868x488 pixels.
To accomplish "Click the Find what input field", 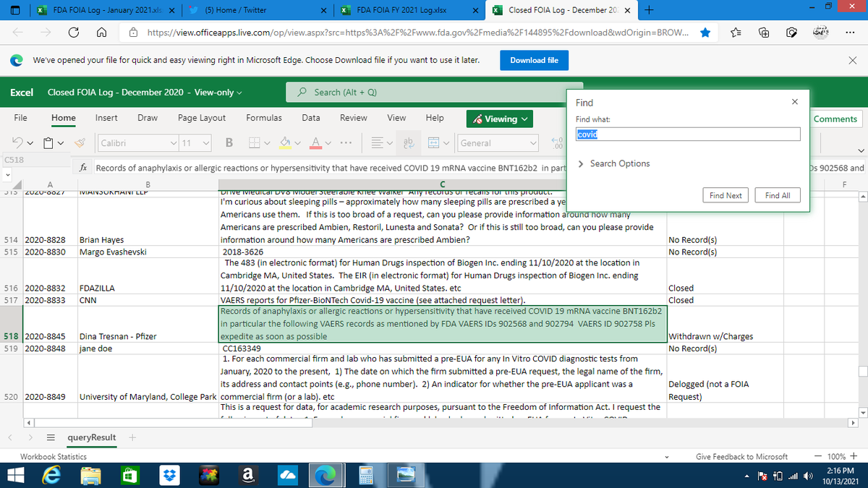I will tap(688, 134).
